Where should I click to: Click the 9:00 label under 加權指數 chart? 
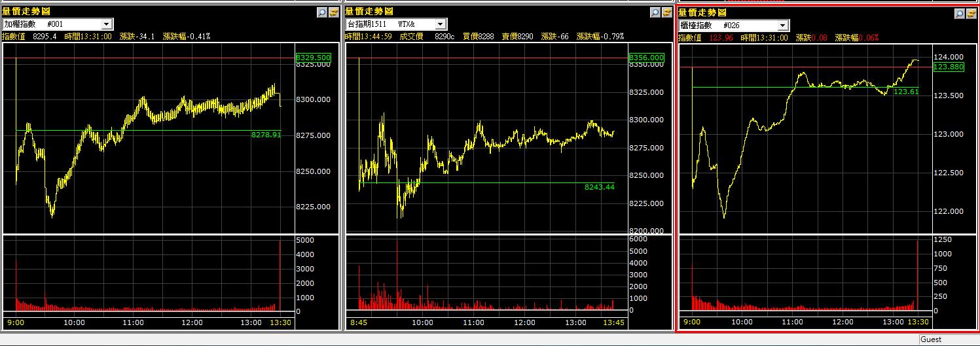click(14, 322)
